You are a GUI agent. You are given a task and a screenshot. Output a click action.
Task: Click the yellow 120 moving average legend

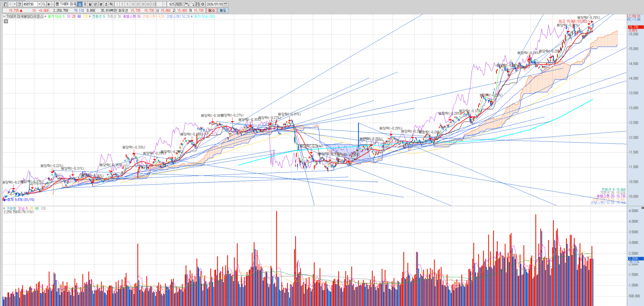click(85, 16)
